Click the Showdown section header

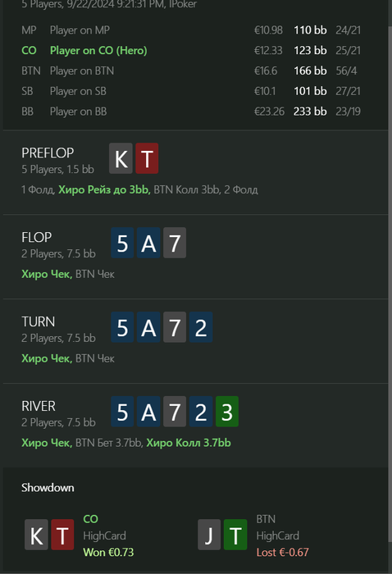click(x=48, y=488)
